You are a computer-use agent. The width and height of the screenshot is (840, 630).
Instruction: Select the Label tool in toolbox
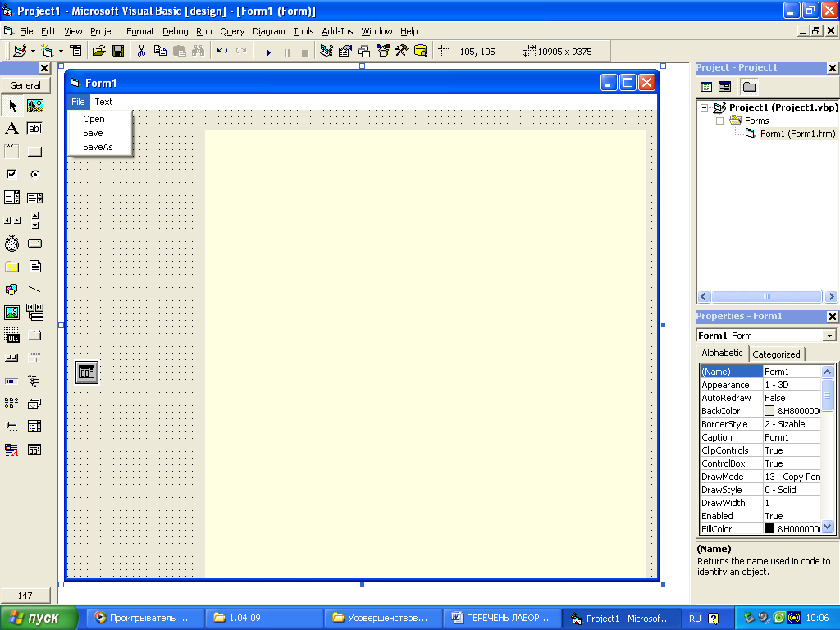tap(11, 129)
